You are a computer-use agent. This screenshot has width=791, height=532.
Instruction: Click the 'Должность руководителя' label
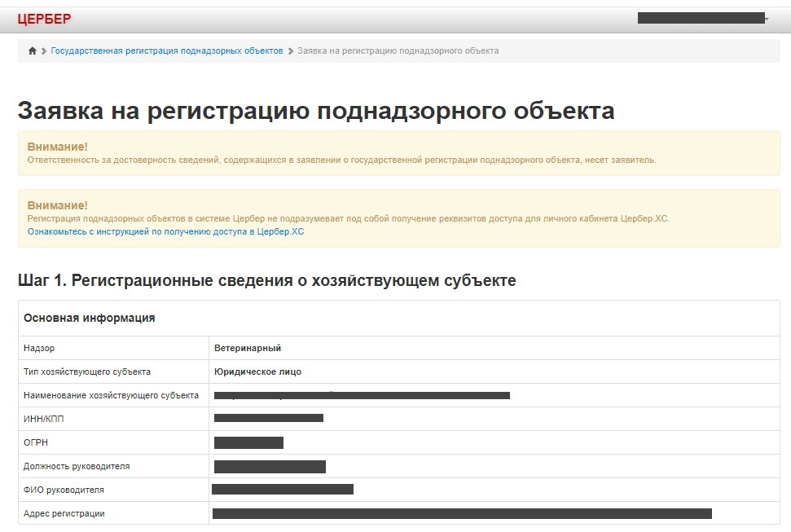(77, 466)
